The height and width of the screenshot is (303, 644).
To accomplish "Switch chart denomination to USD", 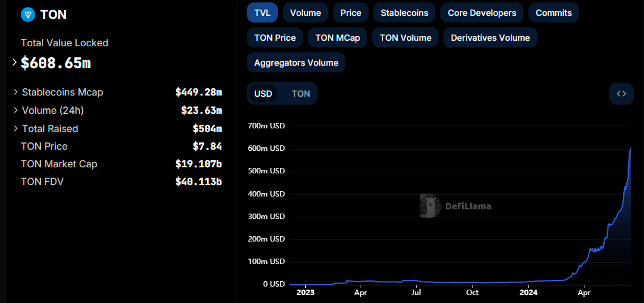I will click(263, 94).
